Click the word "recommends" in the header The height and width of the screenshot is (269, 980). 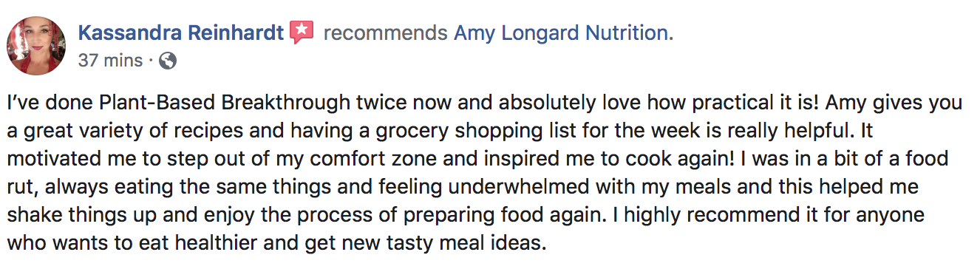point(385,33)
